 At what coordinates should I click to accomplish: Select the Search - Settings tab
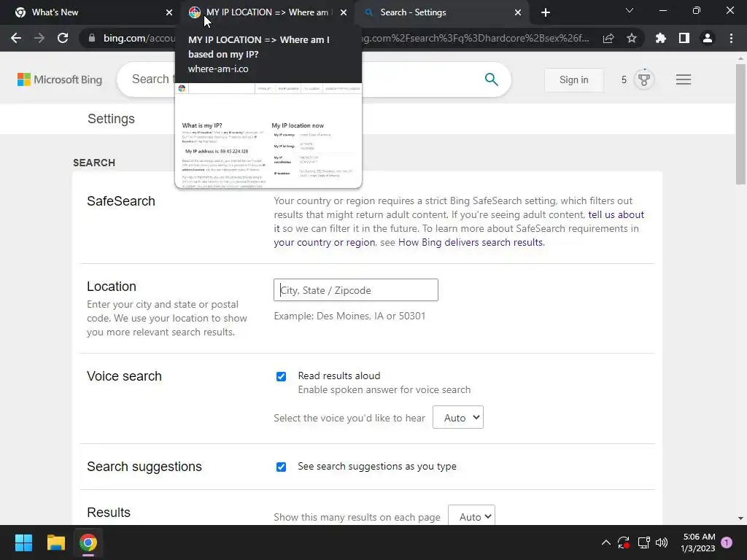point(441,12)
